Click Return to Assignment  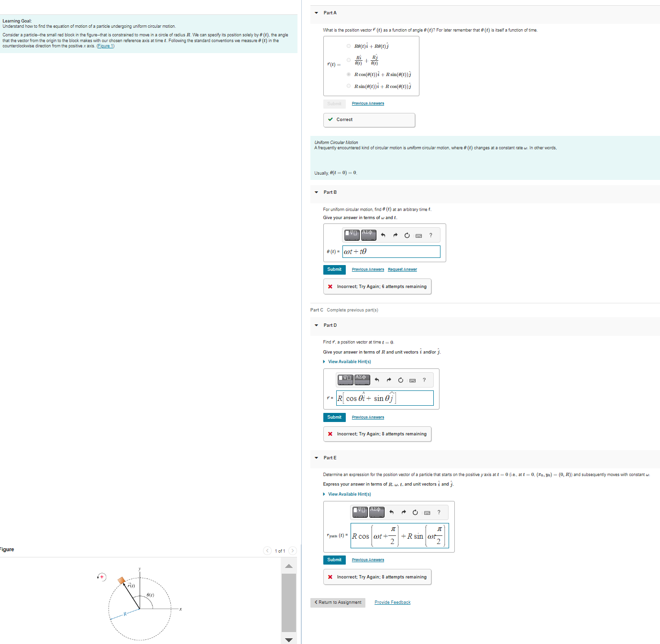338,602
